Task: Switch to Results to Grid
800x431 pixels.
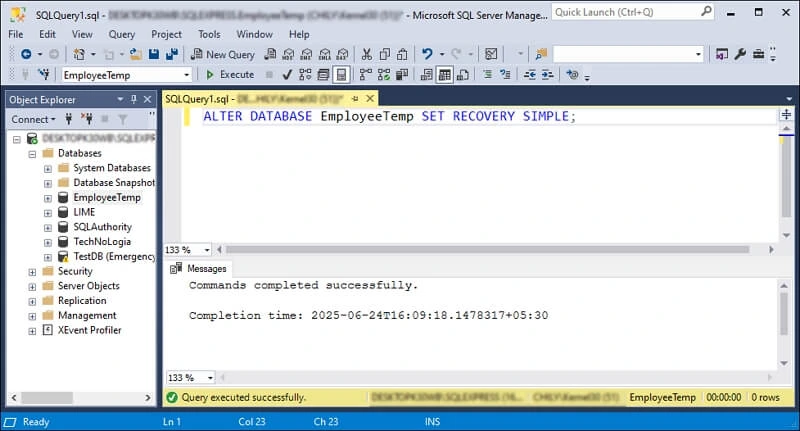Action: (444, 75)
